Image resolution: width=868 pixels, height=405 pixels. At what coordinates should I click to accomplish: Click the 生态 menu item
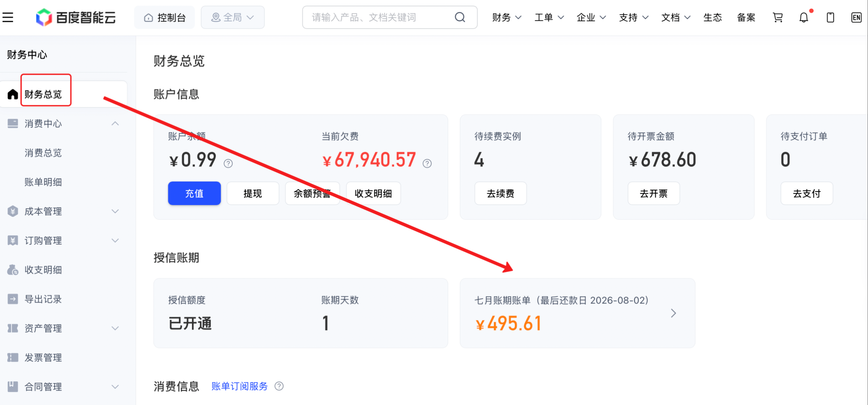pos(712,17)
